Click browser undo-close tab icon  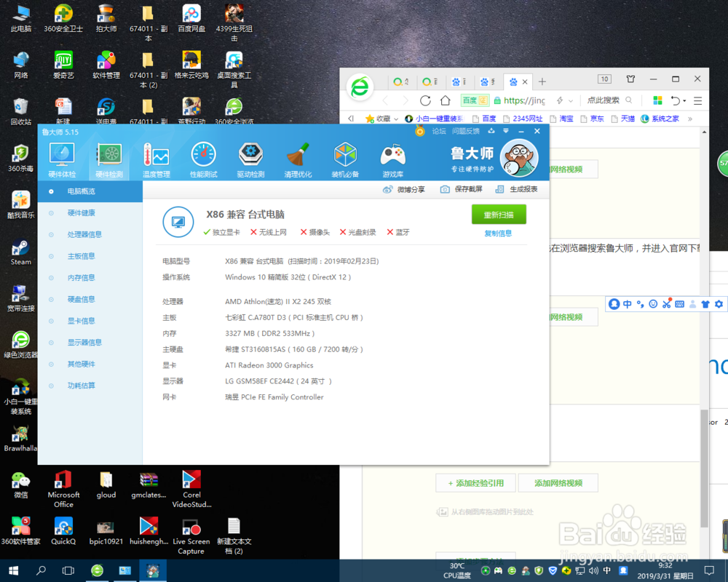pos(676,100)
